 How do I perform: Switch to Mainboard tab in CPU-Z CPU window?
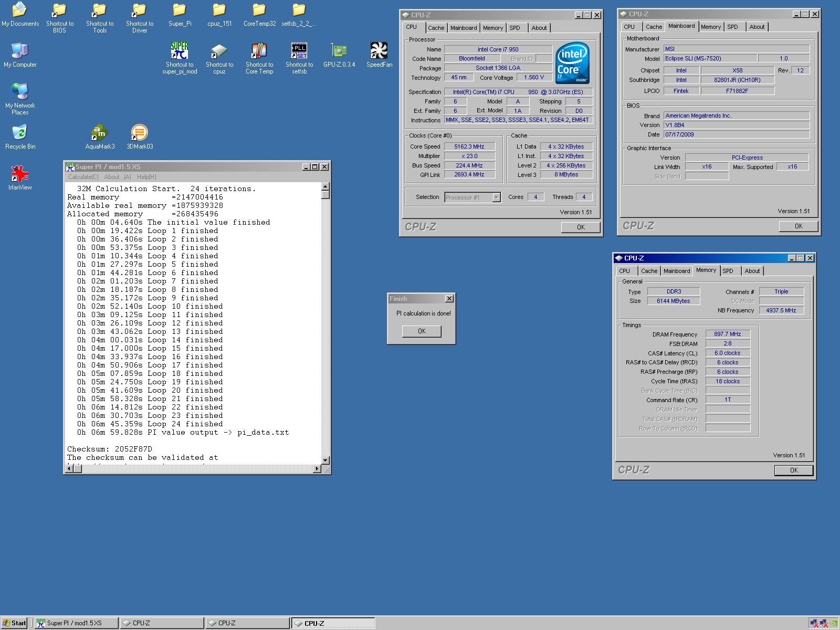tap(464, 28)
